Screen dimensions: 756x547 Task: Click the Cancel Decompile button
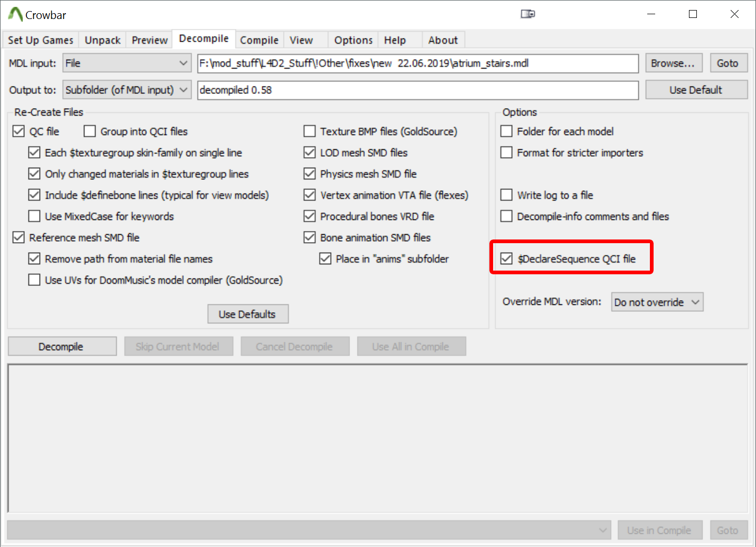295,347
